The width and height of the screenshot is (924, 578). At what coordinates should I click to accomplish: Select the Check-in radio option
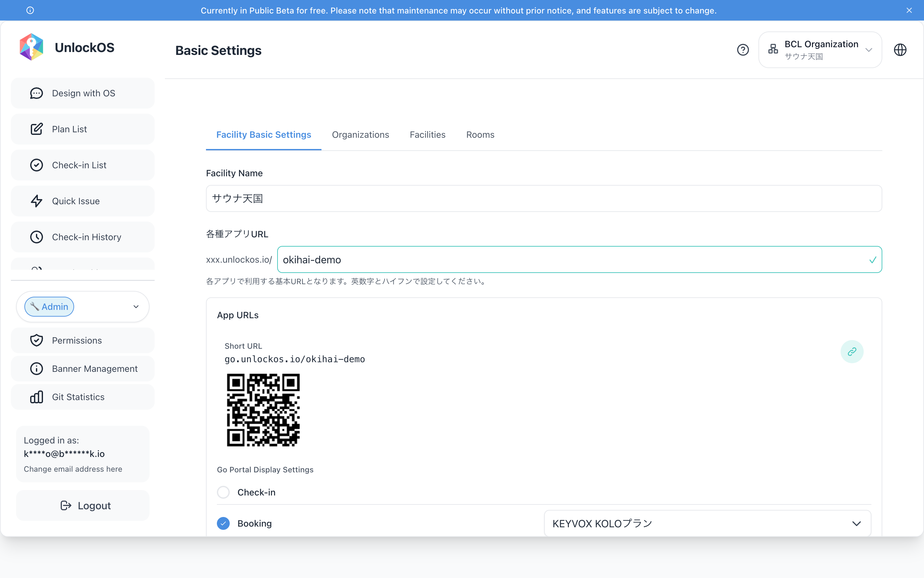click(x=223, y=492)
